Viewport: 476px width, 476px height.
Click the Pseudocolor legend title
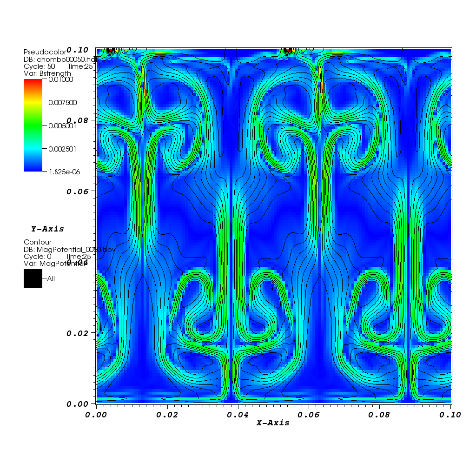[x=45, y=52]
